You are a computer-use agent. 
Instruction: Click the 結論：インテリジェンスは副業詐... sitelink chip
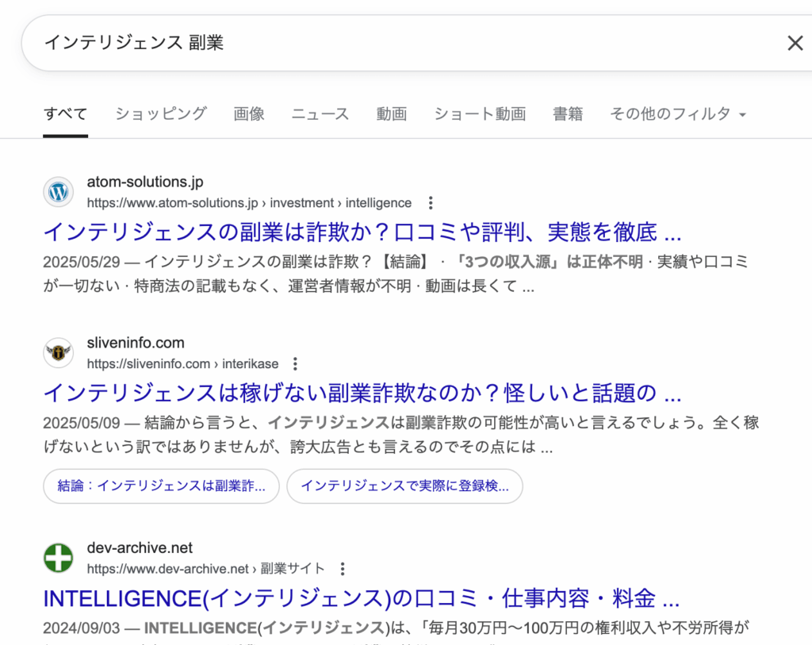[161, 486]
